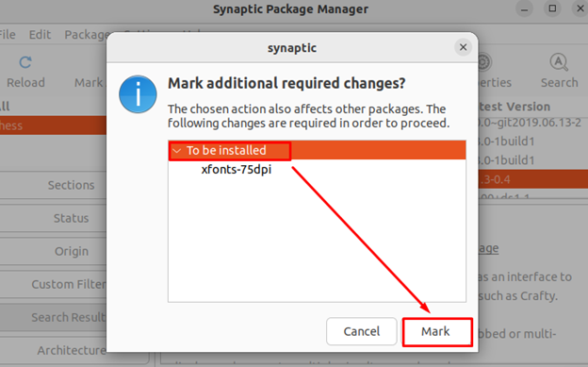Click the Reload refresh icon
The image size is (588, 367).
25,62
